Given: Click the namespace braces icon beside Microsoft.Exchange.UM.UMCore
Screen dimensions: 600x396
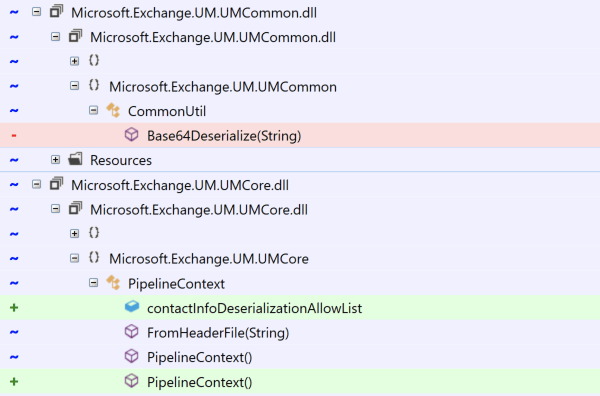Looking at the screenshot, I should (x=94, y=257).
